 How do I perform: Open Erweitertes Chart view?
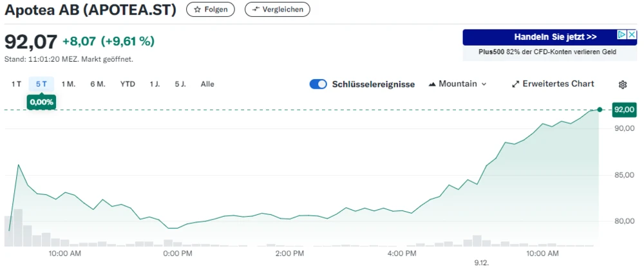553,84
